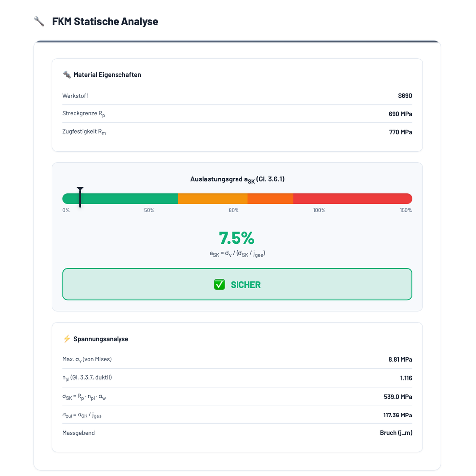Click the Werkstoff S690 value
The image size is (476, 476).
tap(405, 96)
